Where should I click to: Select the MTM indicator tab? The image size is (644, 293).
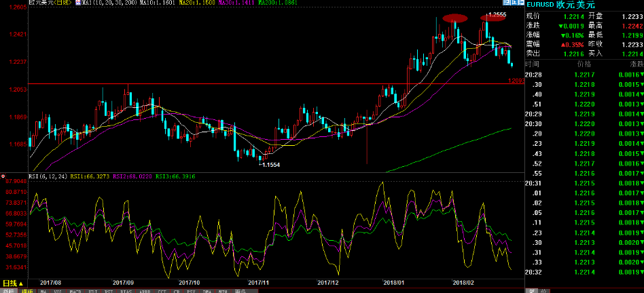click(222, 290)
